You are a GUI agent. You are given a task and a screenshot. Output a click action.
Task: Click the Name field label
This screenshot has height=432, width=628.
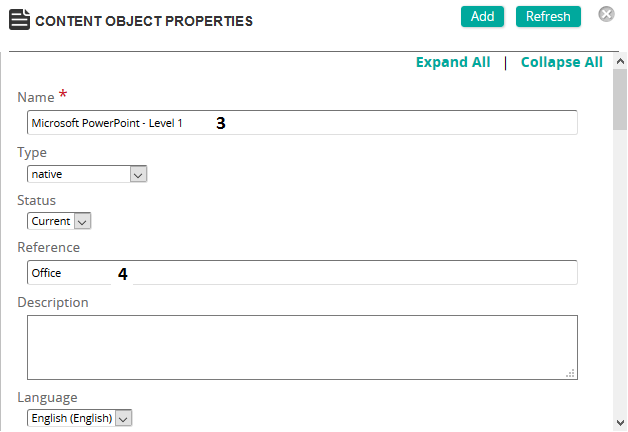pos(36,97)
